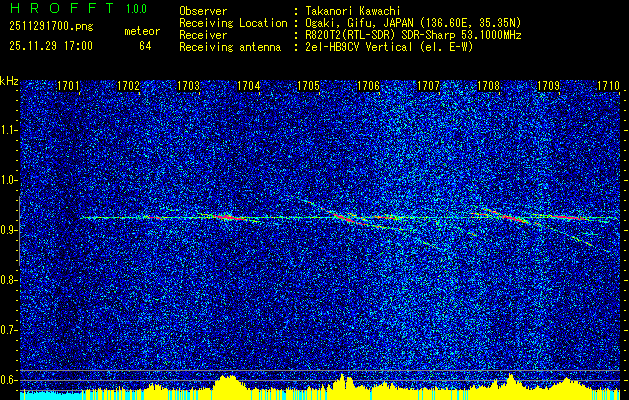Click the file name 2511291700.png

tap(51, 27)
